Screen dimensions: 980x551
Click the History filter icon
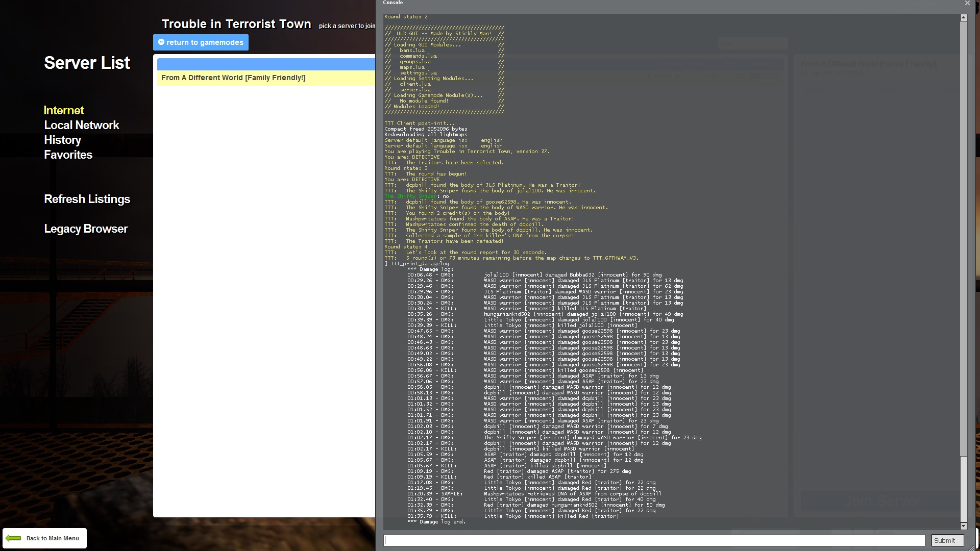coord(62,140)
